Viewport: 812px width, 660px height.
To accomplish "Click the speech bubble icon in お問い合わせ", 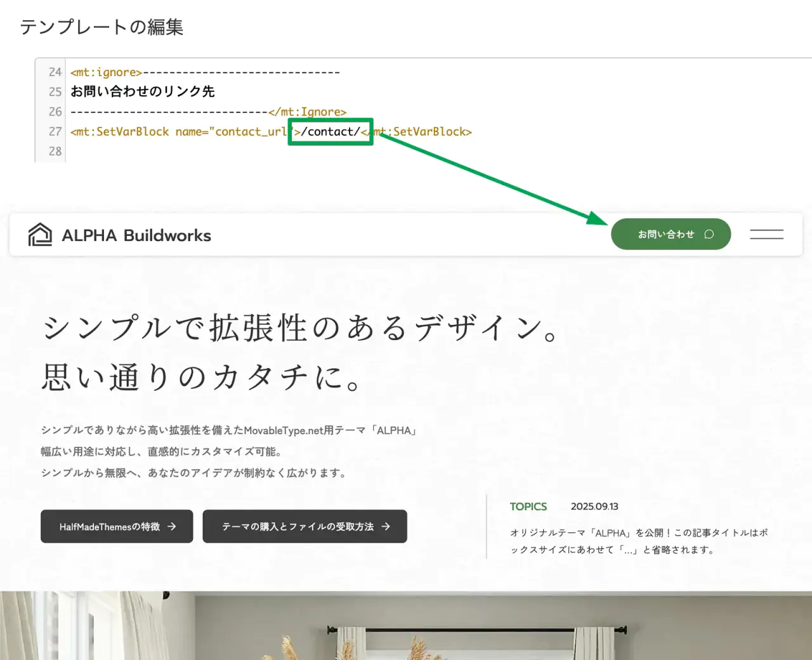I will coord(709,234).
